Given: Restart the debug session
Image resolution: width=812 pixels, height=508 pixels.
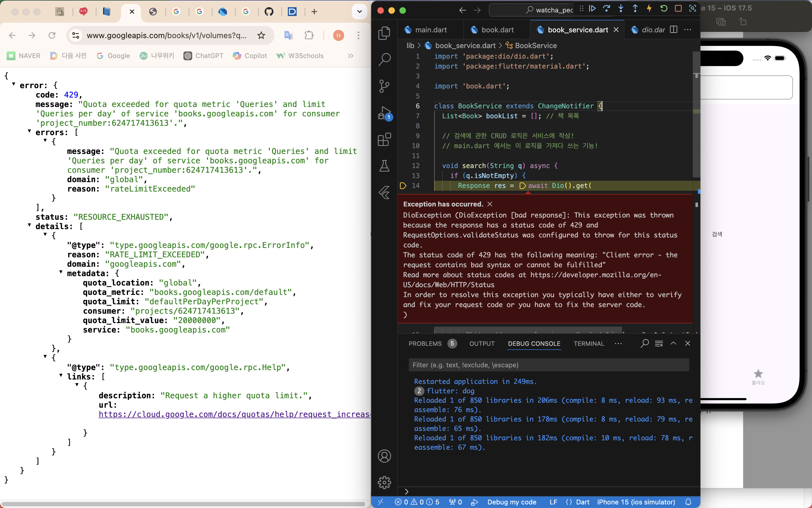Looking at the screenshot, I should tap(664, 8).
